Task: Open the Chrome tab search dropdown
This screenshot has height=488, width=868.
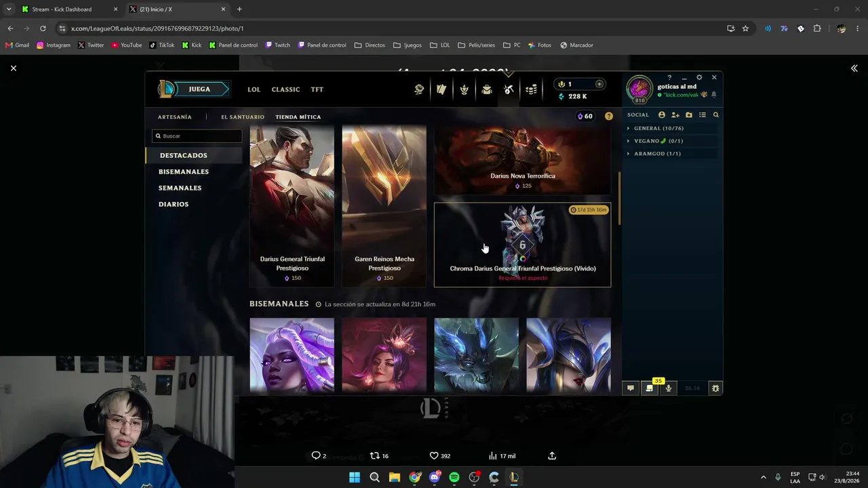Action: (x=9, y=9)
